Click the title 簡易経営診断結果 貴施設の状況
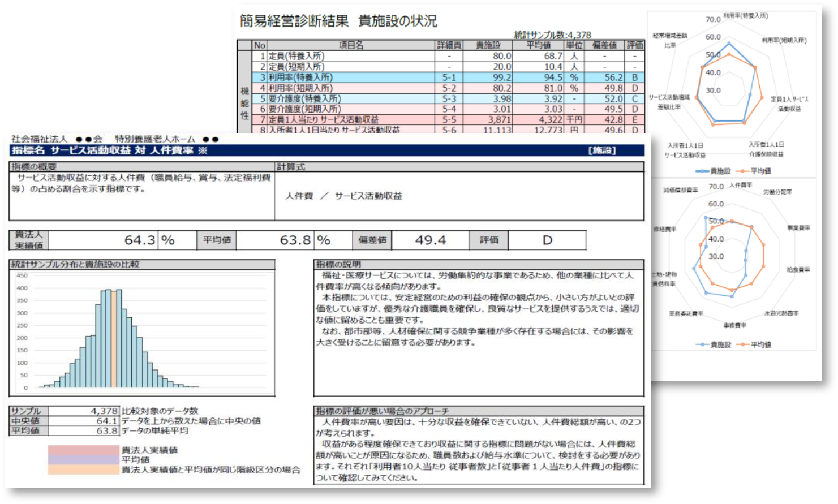Viewport: 838px width, 504px height. coord(338,21)
